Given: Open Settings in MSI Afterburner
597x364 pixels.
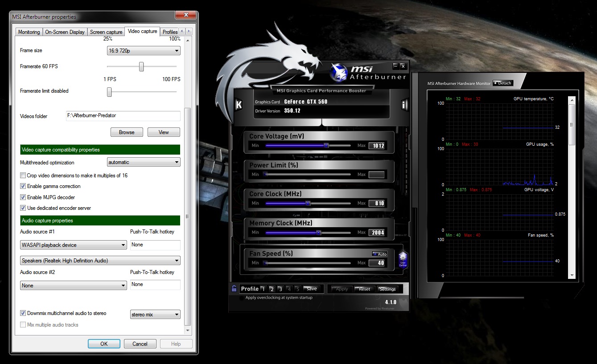Looking at the screenshot, I should click(x=387, y=289).
